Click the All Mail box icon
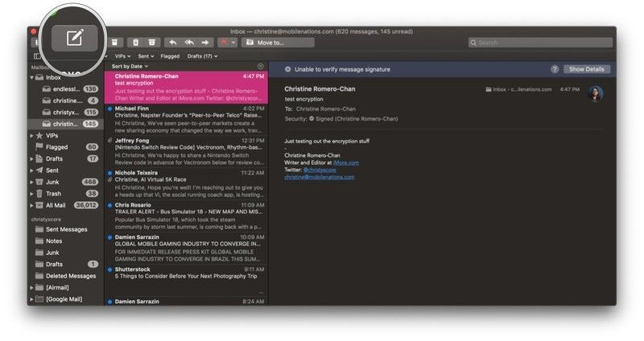This screenshot has height=341, width=644. point(39,205)
